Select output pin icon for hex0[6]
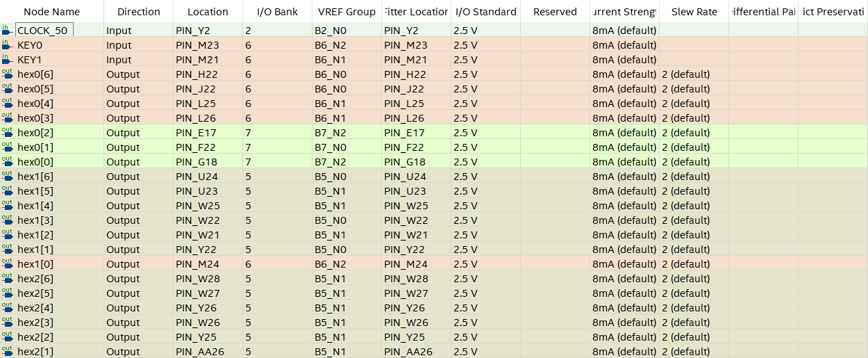 7,74
